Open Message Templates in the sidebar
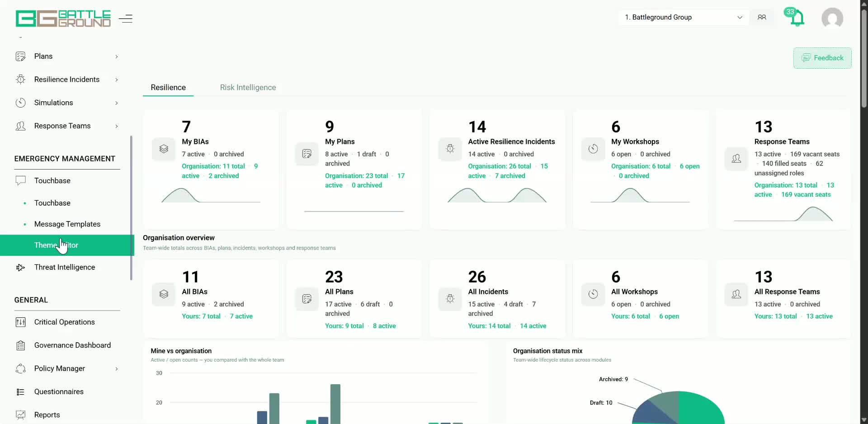Image resolution: width=868 pixels, height=424 pixels. click(x=67, y=224)
